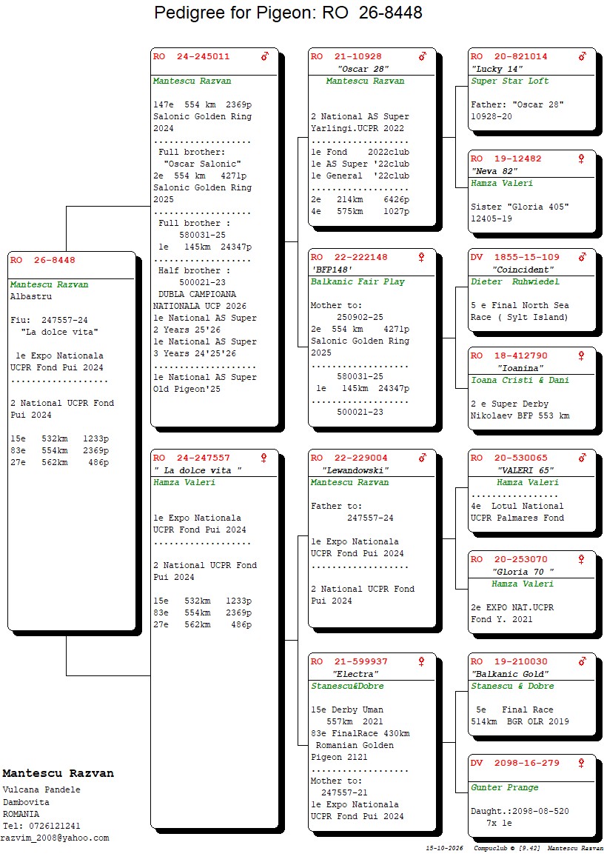This screenshot has width=604, height=868.
Task: Select the owner name "Gunter Prange"
Action: pyautogui.click(x=505, y=788)
